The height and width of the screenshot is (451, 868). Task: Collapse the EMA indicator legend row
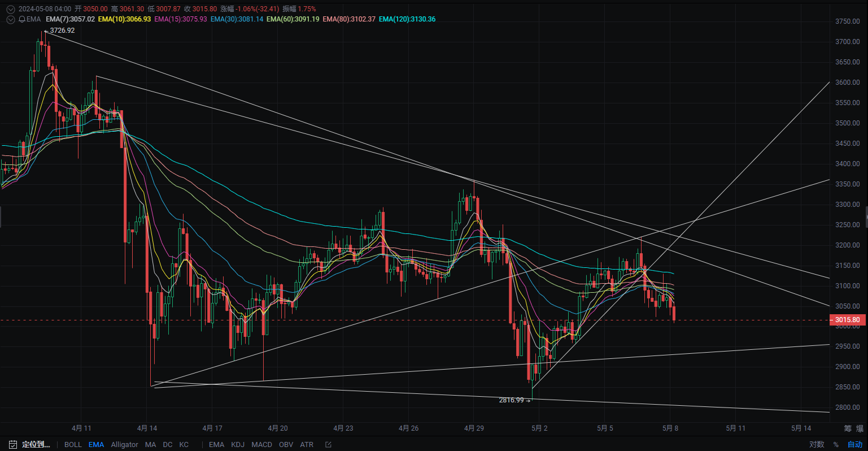pyautogui.click(x=10, y=19)
